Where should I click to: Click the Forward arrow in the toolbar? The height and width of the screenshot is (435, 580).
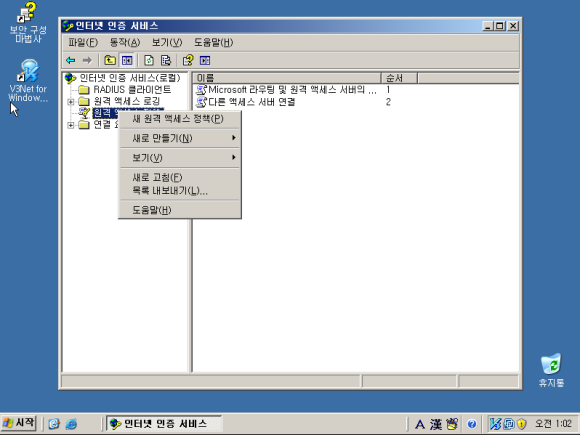coord(87,60)
